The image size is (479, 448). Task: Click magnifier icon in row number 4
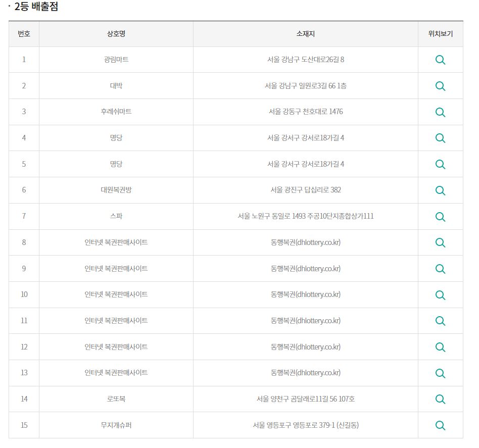coord(440,138)
